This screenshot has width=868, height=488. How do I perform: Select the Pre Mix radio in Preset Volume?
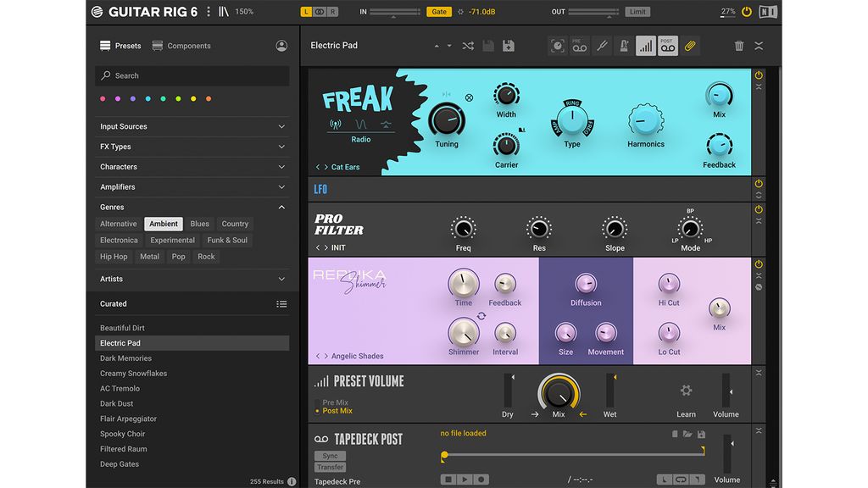[x=317, y=404]
